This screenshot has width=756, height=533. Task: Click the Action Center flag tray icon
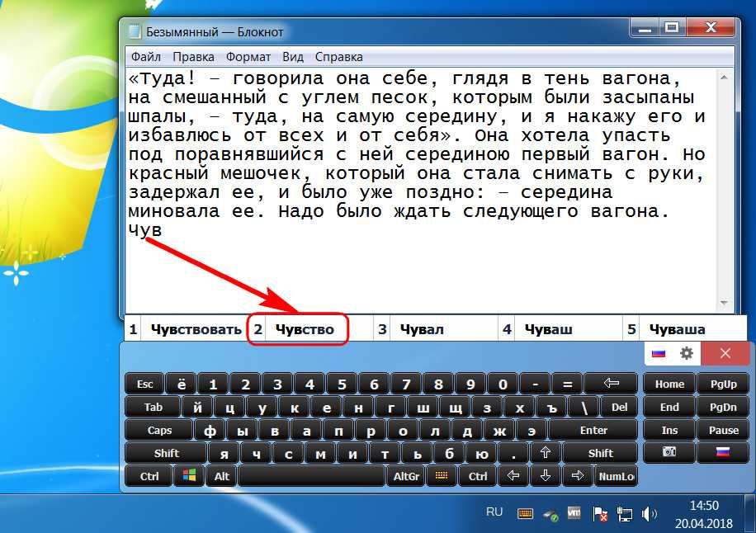click(x=601, y=513)
